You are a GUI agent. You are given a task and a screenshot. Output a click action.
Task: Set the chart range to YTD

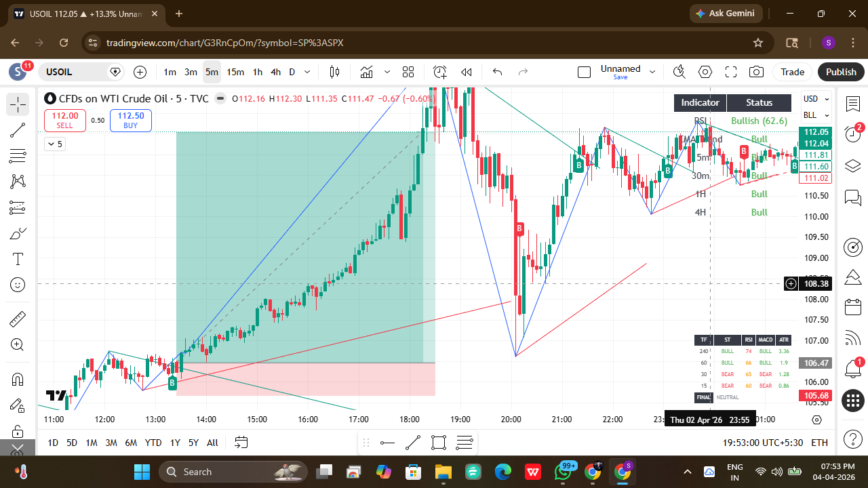pos(153,443)
